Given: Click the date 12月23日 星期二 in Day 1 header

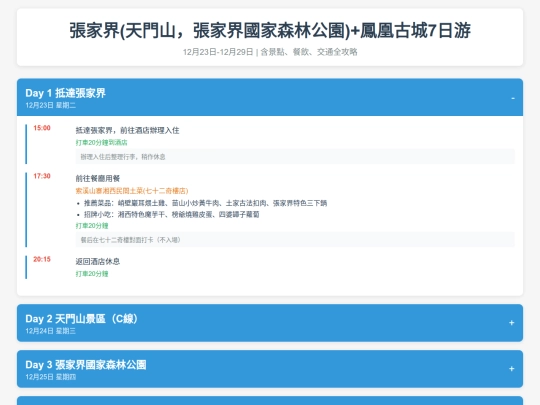Looking at the screenshot, I should point(51,105).
